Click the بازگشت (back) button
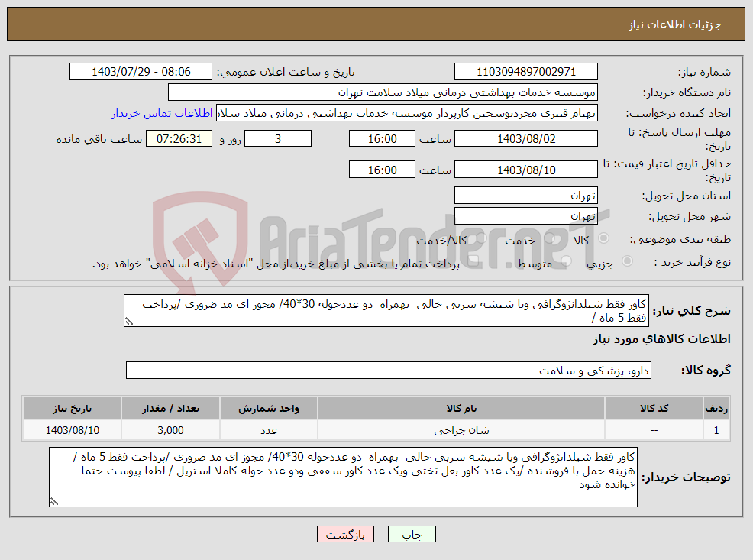 click(x=345, y=534)
